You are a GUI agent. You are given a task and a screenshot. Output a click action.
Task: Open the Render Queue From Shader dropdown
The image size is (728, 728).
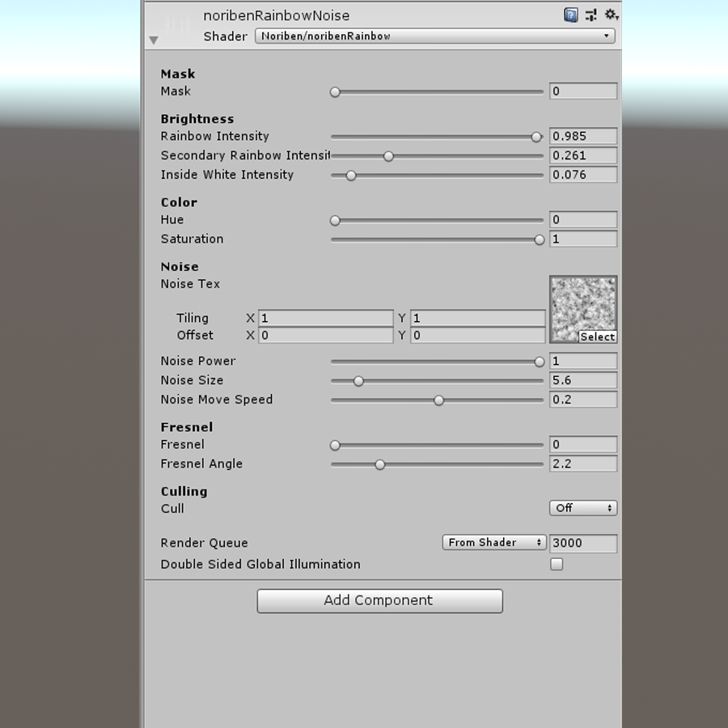point(494,542)
